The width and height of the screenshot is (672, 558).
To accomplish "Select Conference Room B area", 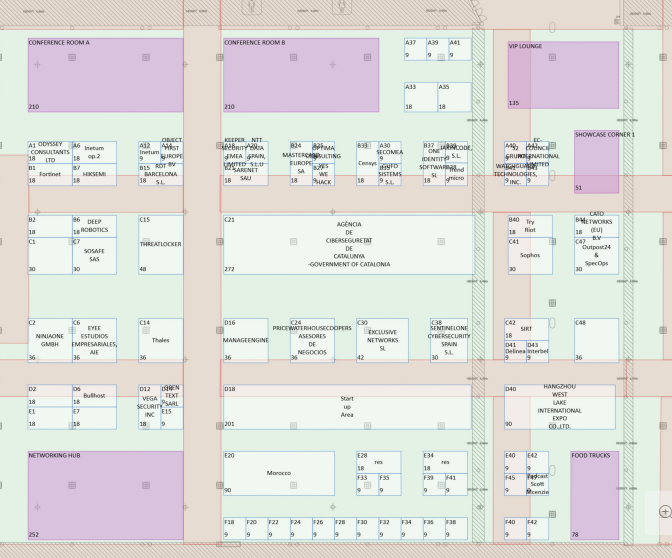I will click(x=301, y=75).
